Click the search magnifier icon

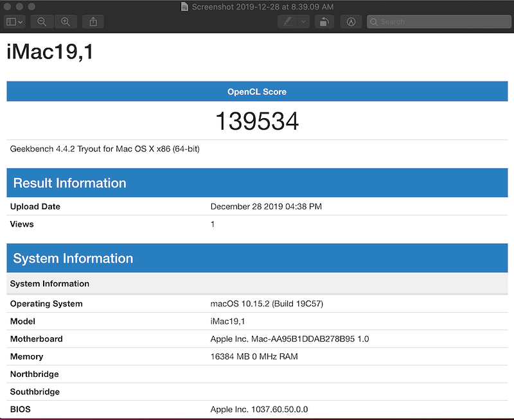pos(374,22)
